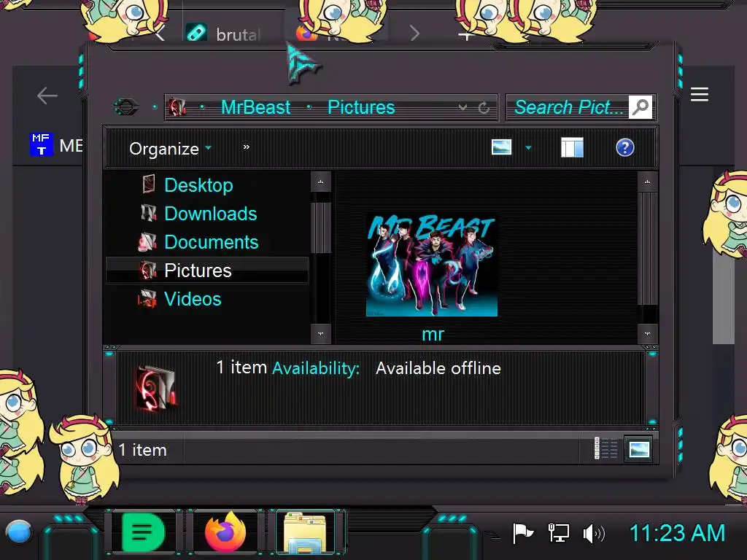Open the Action Center flag icon
Viewport: 747px width, 560px height.
point(522,533)
